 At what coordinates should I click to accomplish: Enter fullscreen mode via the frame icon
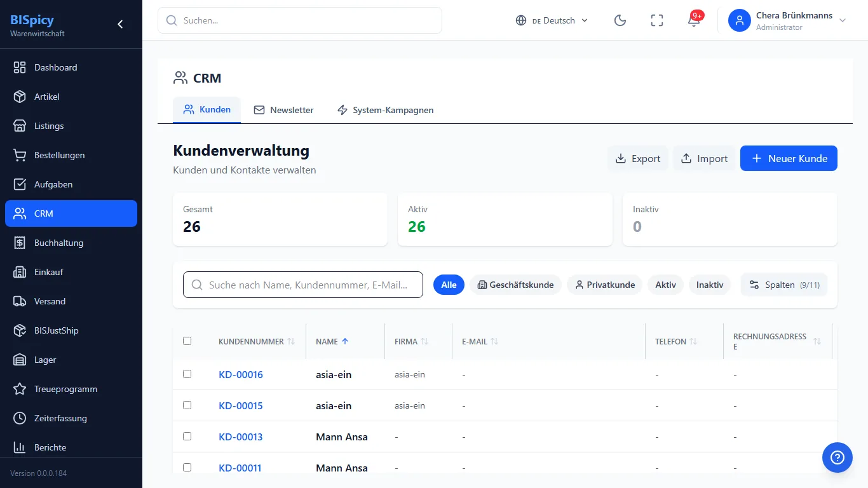tap(657, 20)
